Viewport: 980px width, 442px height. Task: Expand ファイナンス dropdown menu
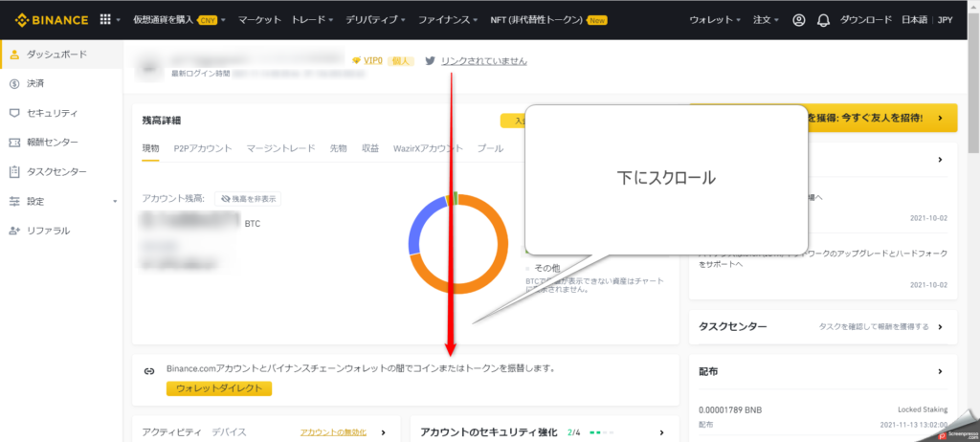click(x=448, y=20)
